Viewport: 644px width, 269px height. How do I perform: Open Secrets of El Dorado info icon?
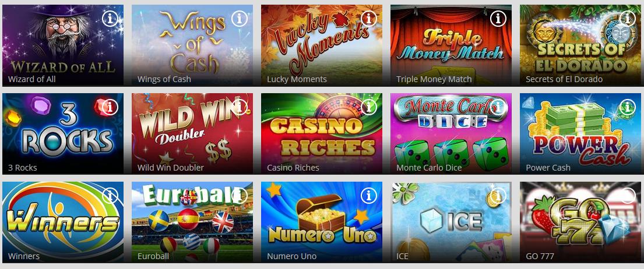click(627, 19)
